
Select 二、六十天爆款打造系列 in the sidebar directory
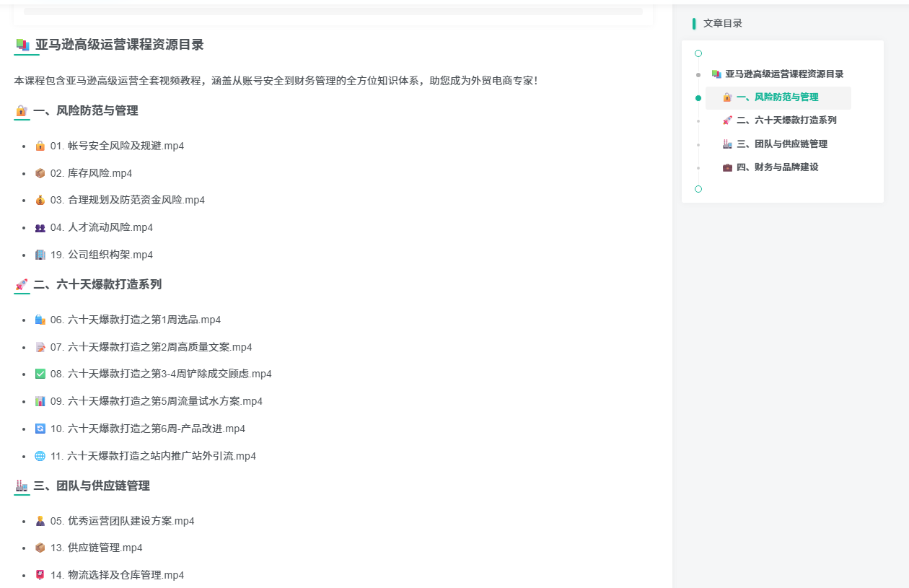786,120
